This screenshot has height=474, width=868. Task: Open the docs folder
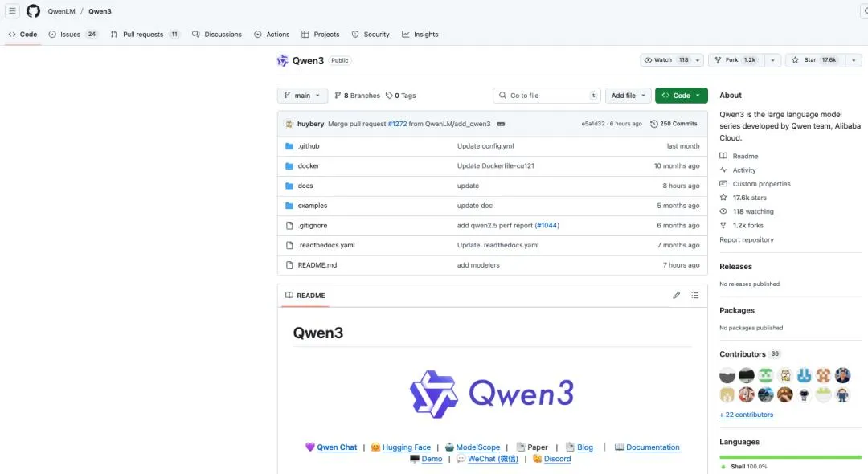[305, 186]
